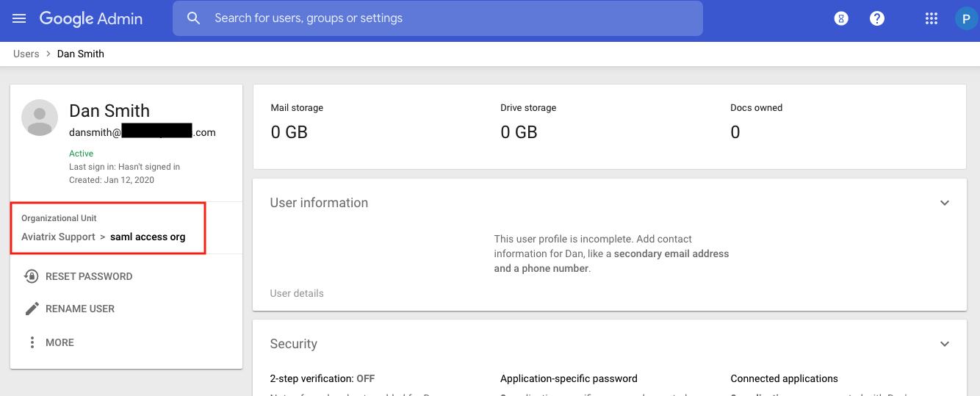Open the Google apps grid
Viewport: 980px width, 396px height.
(932, 19)
